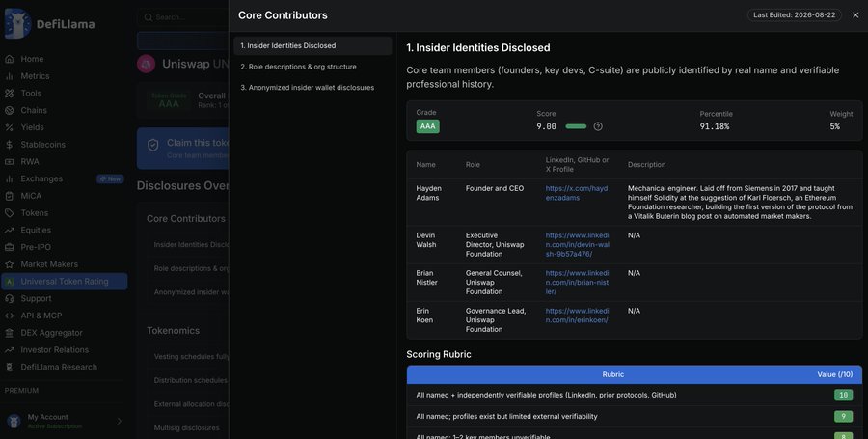Image resolution: width=868 pixels, height=439 pixels.
Task: Open Home from sidebar icon
Action: pos(10,59)
